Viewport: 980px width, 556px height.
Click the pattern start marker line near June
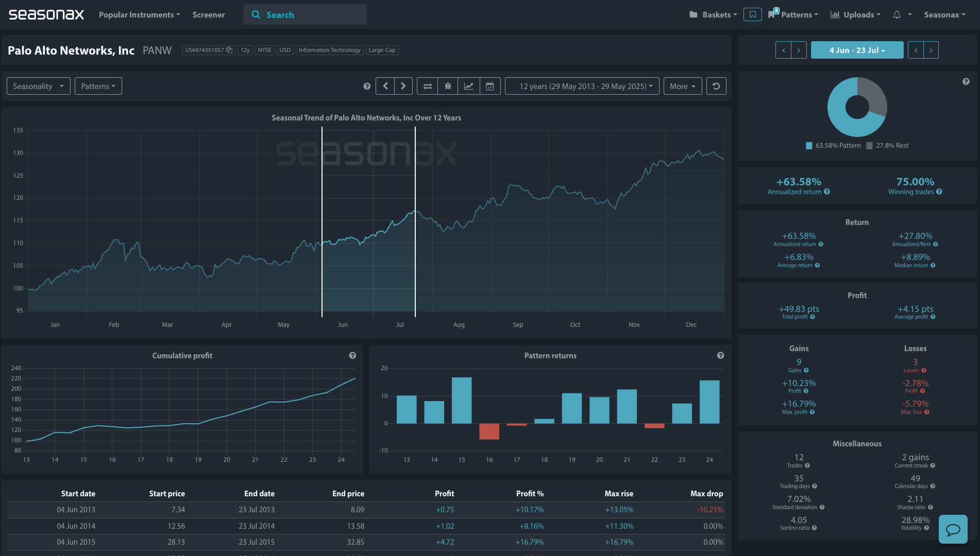tap(322, 221)
